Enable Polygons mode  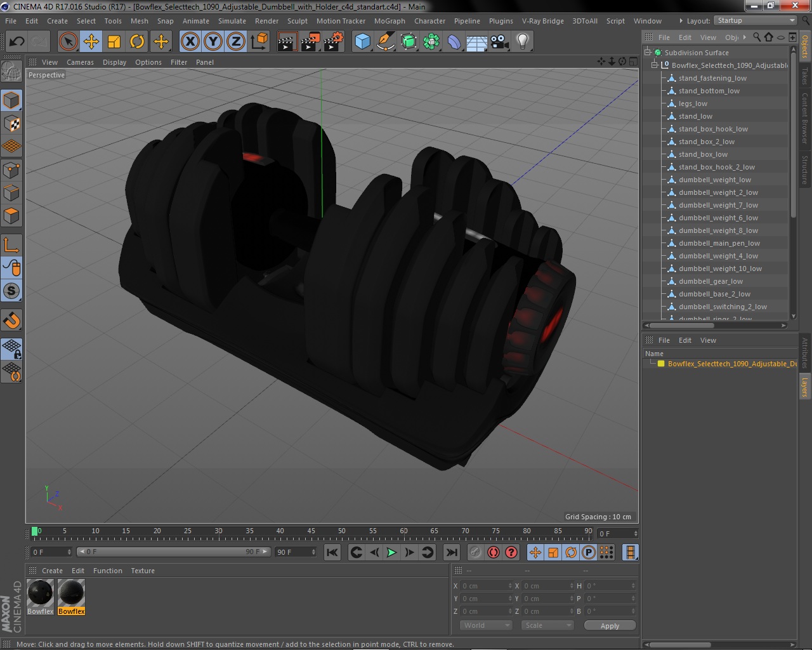point(11,216)
